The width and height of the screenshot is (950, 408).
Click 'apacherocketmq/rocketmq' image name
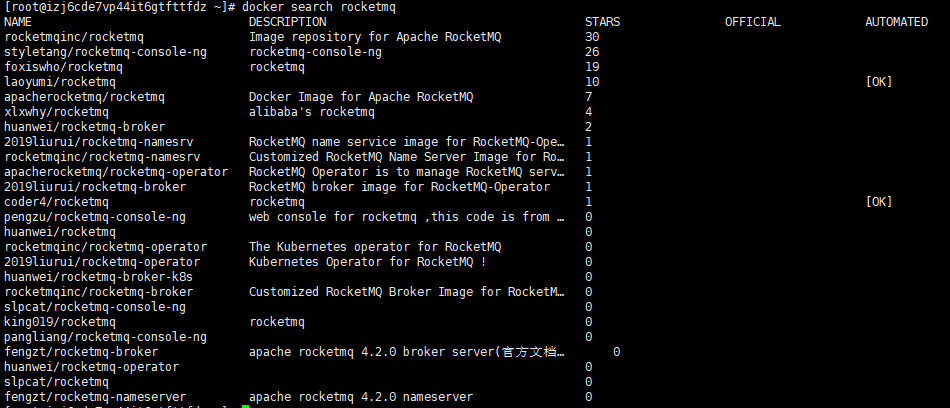click(84, 97)
